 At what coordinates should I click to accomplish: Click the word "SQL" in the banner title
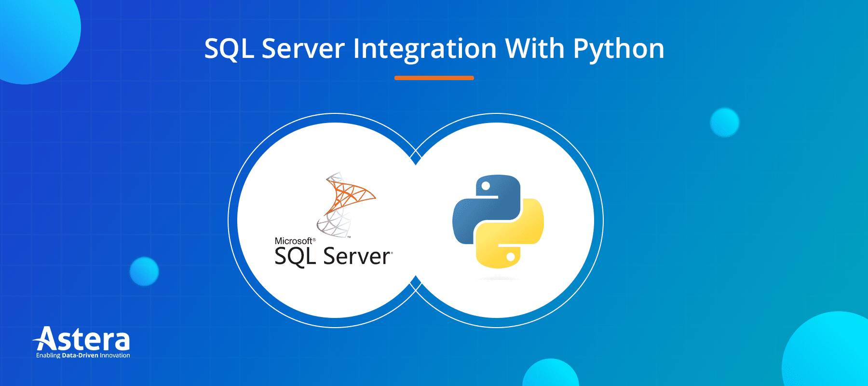tap(229, 49)
